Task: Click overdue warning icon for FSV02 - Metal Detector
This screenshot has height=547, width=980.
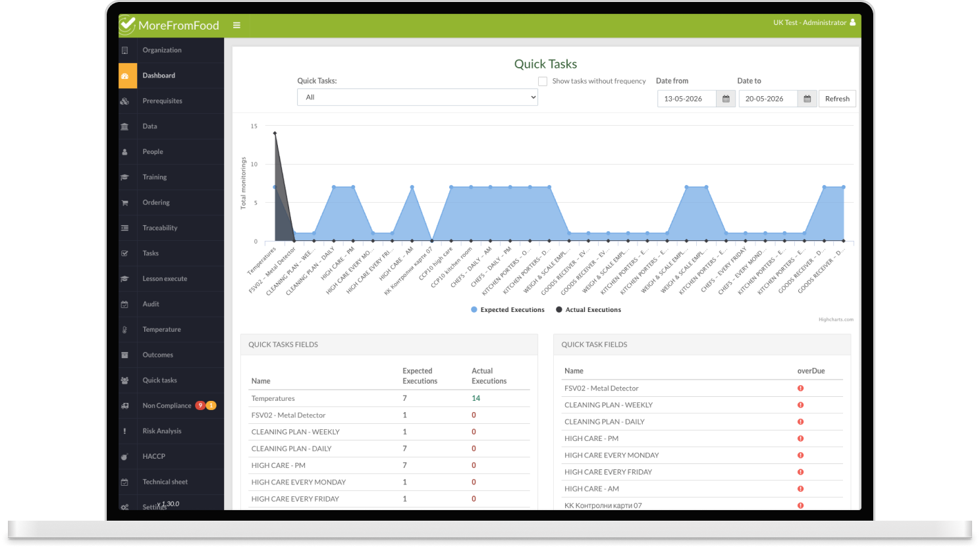Action: click(x=800, y=388)
